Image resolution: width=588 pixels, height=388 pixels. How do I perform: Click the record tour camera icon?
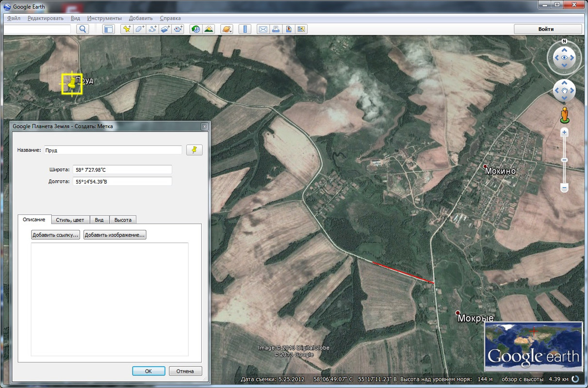178,29
